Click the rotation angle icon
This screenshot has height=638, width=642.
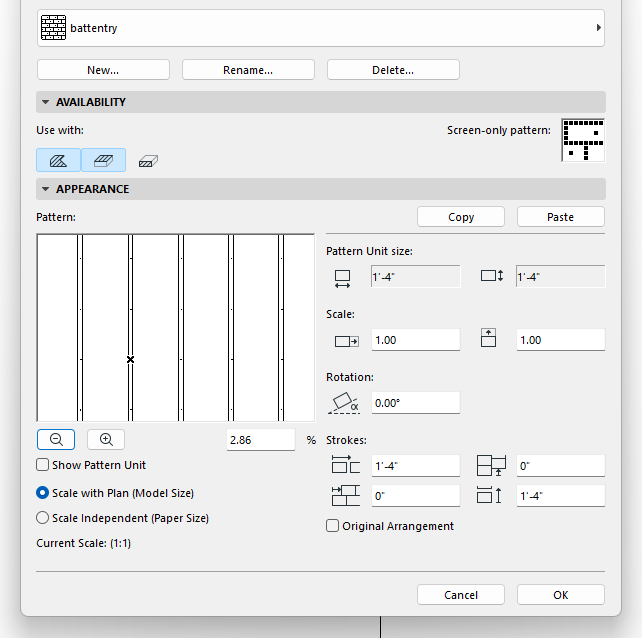344,403
